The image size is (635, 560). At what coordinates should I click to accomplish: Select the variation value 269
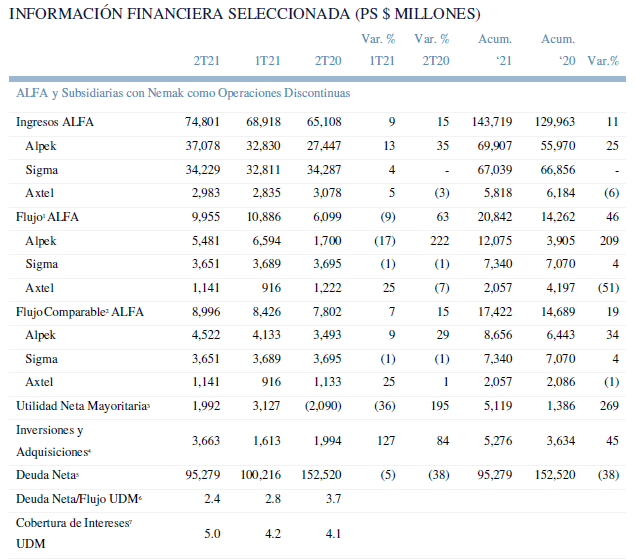click(x=609, y=406)
